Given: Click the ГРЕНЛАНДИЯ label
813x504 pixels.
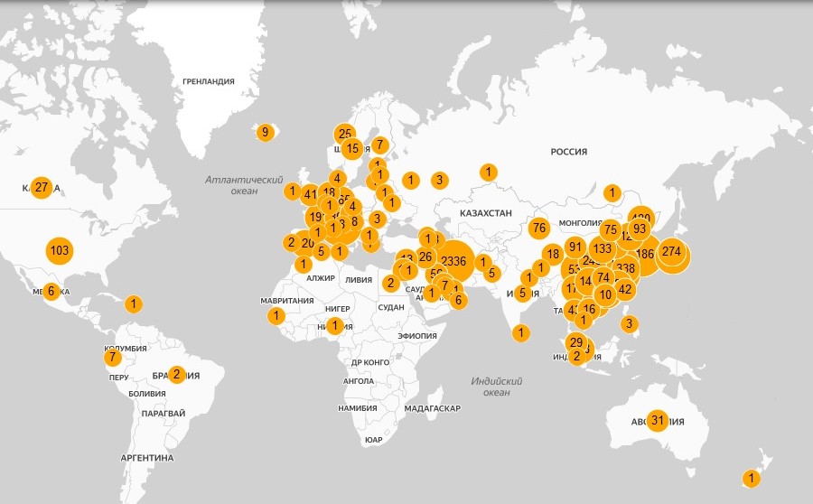Looking at the screenshot, I should click(x=209, y=81).
